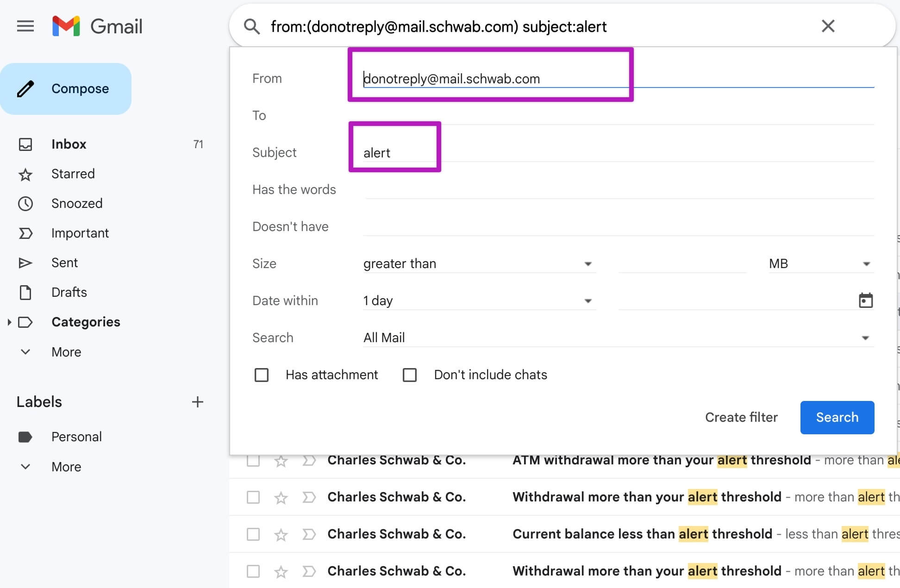900x588 pixels.
Task: Star the ATM withdrawal email
Action: pos(281,460)
